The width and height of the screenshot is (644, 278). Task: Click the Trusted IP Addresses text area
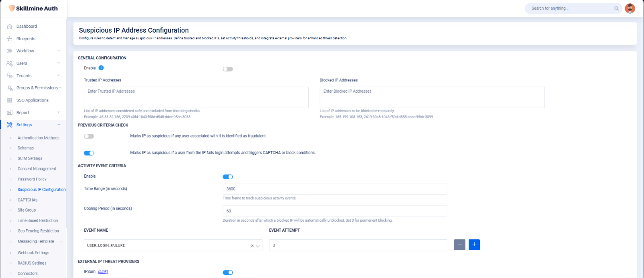tap(196, 97)
